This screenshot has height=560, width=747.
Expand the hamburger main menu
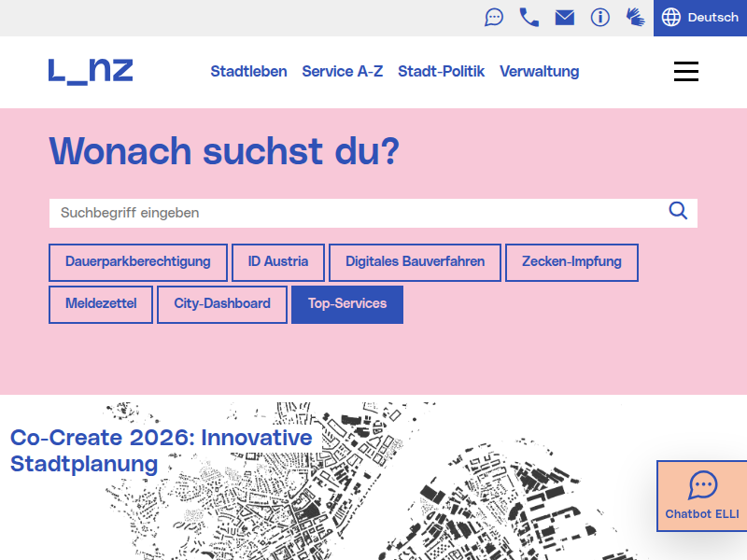point(686,72)
